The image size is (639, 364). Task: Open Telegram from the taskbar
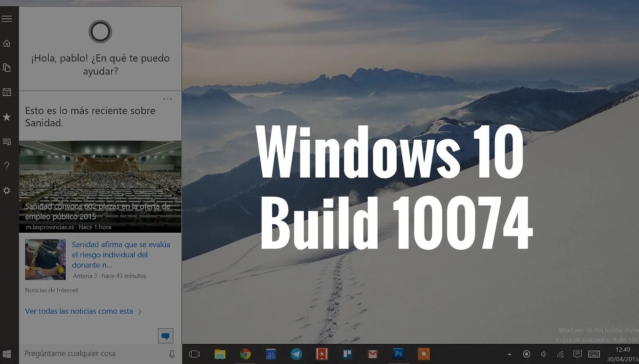point(296,354)
